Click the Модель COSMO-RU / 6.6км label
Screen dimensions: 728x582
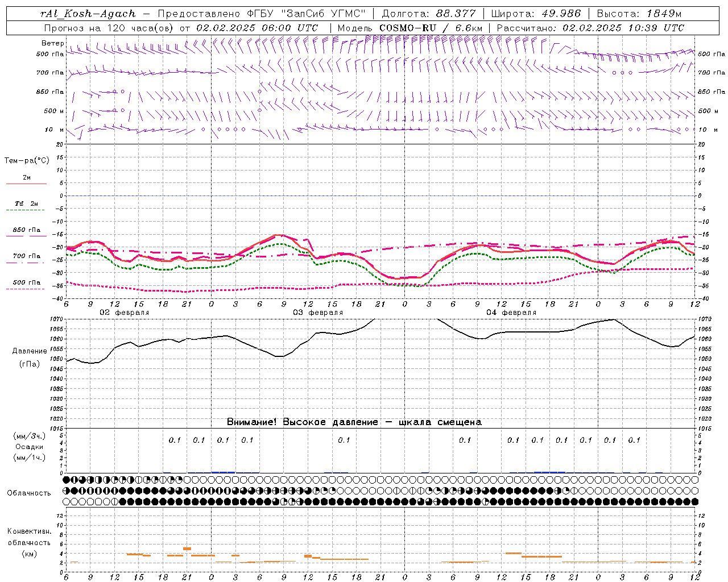point(410,28)
